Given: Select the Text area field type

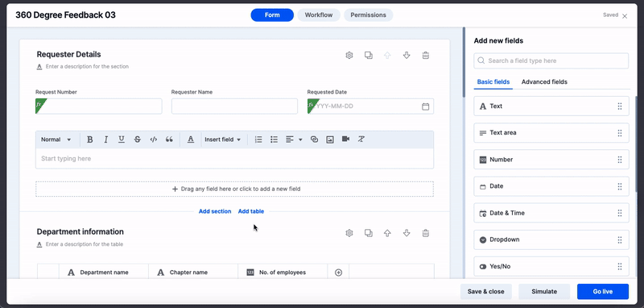Looking at the screenshot, I should click(551, 133).
